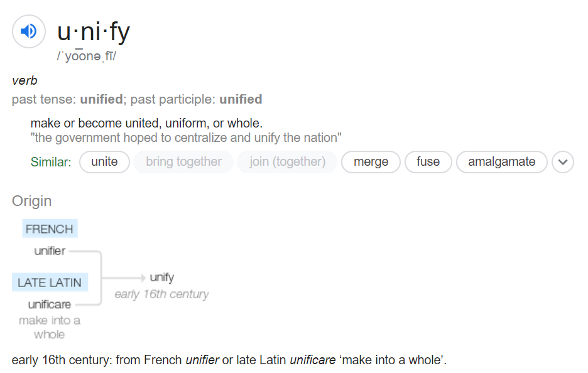
Task: Select the "unite" synonym chip
Action: point(104,162)
